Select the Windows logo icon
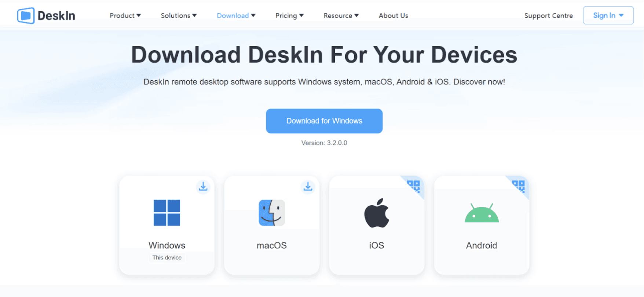 click(x=167, y=213)
